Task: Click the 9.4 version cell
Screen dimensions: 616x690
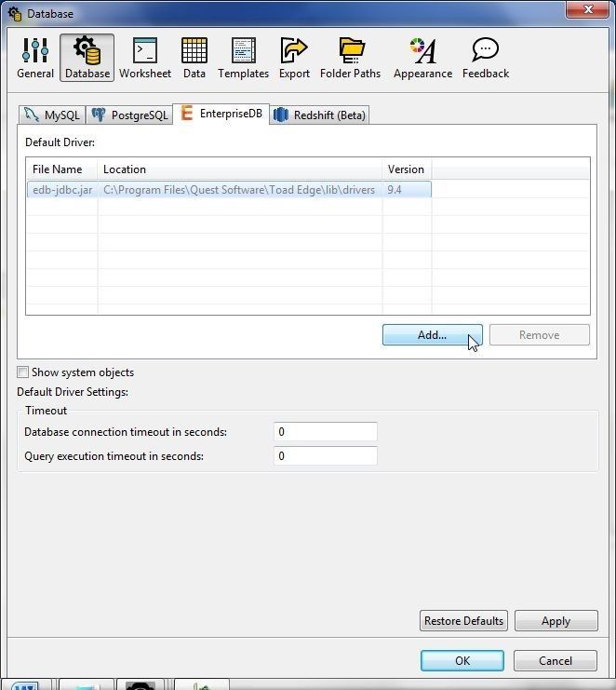Action: click(407, 190)
